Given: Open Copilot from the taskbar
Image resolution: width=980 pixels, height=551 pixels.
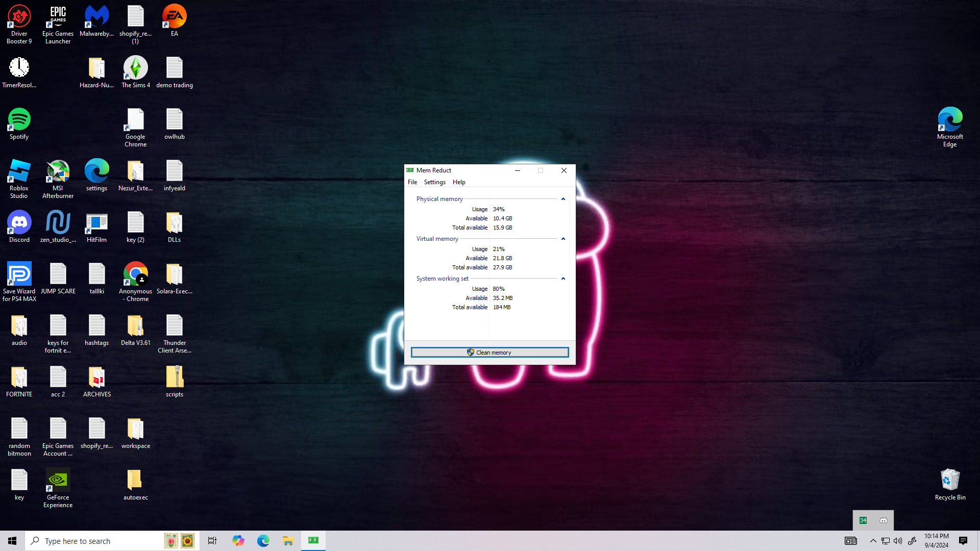Looking at the screenshot, I should click(238, 541).
